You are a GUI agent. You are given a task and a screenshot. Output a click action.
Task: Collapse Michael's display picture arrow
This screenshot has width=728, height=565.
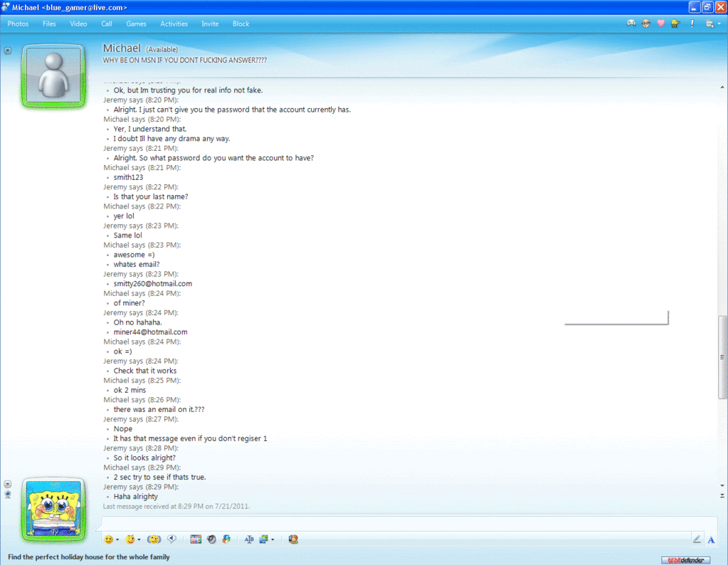pos(7,50)
